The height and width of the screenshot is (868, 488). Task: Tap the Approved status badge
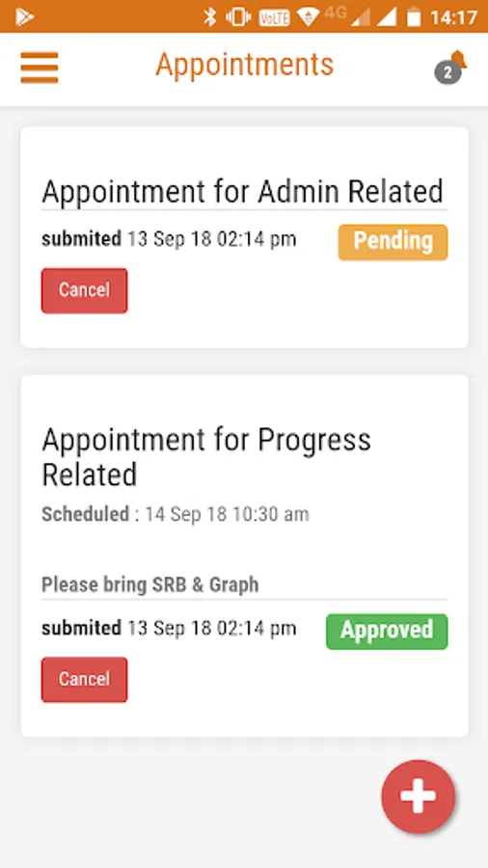pos(387,631)
